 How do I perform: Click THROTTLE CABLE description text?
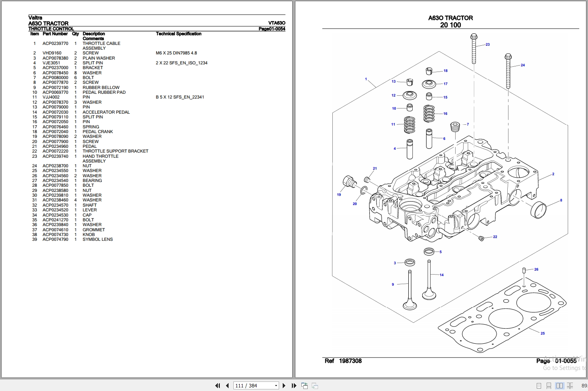pyautogui.click(x=101, y=43)
